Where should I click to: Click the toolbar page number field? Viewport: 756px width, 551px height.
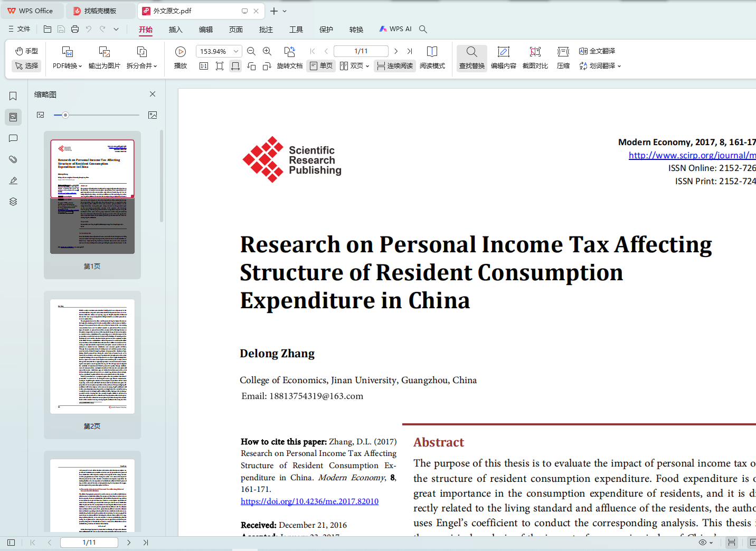[361, 51]
